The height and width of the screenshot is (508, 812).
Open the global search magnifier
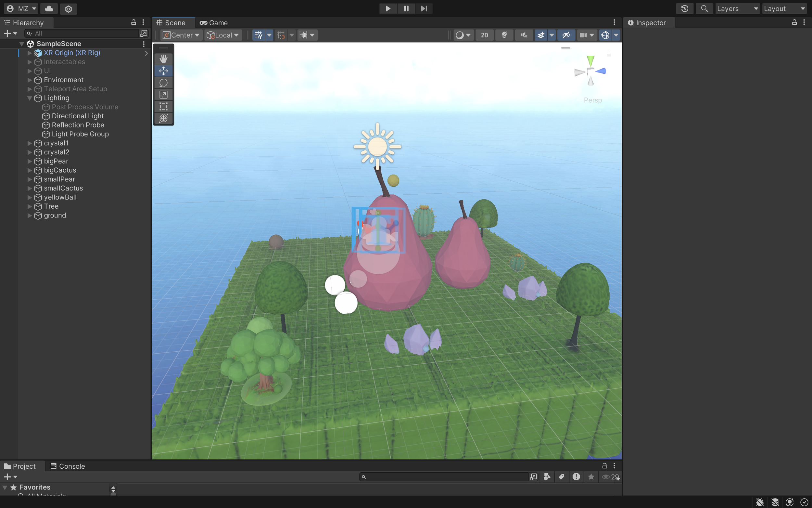click(704, 8)
